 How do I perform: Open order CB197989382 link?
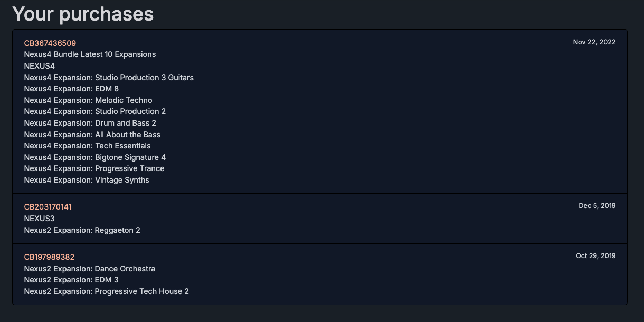(49, 257)
